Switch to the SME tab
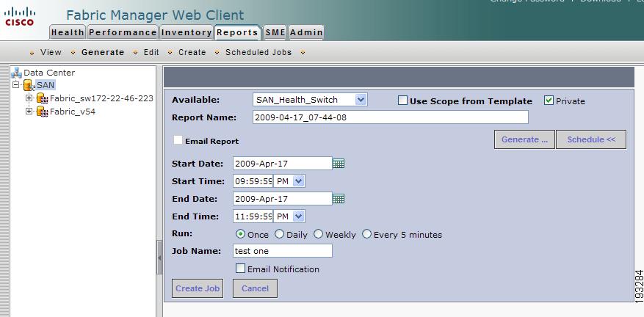Viewport: 644px width, 317px height. (x=275, y=32)
